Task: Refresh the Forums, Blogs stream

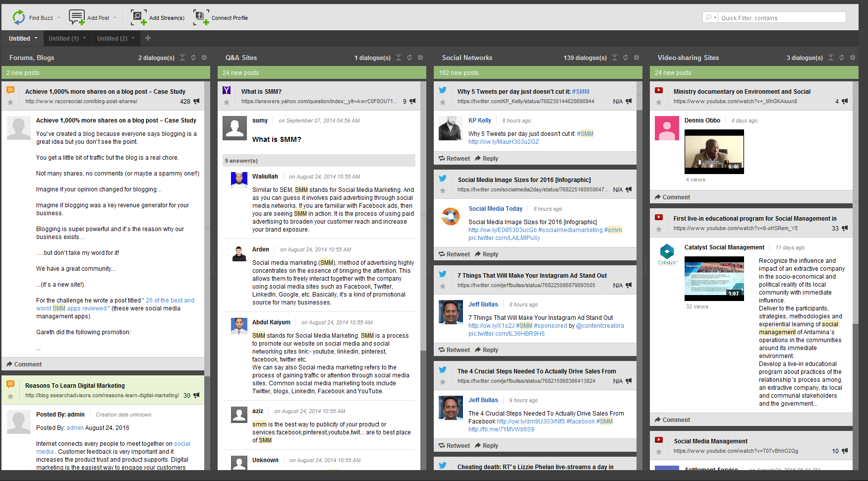Action: 193,58
